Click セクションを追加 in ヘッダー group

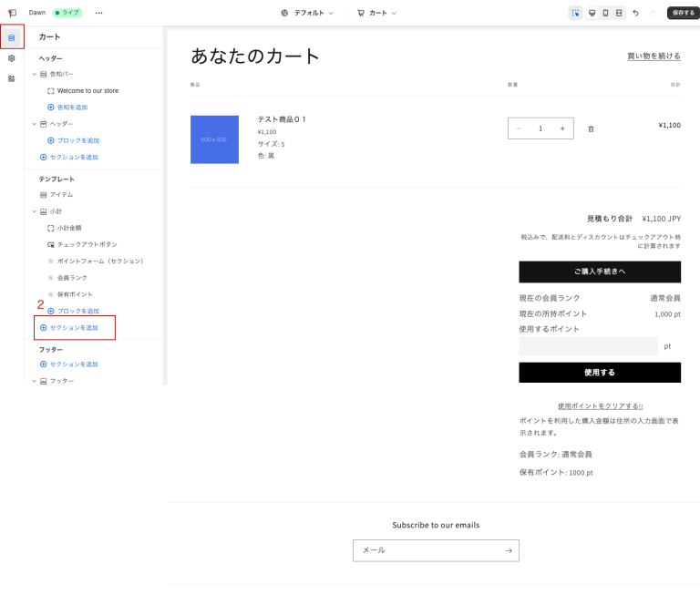[68, 157]
